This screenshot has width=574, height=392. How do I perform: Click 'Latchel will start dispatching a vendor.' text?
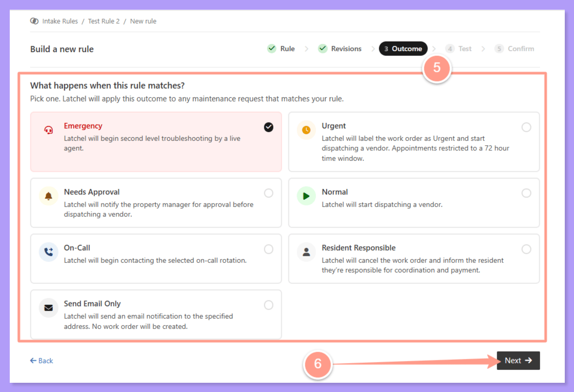[382, 204]
